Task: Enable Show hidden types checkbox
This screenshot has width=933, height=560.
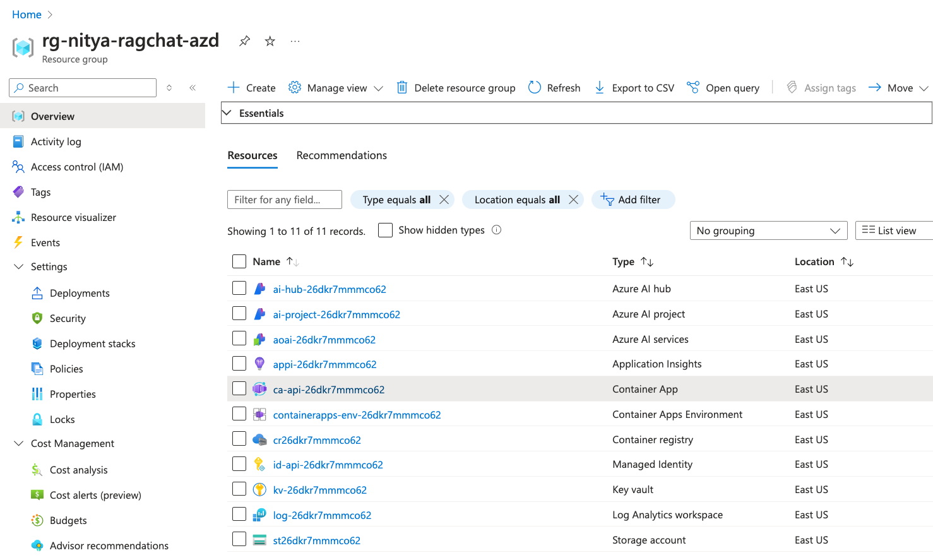Action: click(x=385, y=230)
